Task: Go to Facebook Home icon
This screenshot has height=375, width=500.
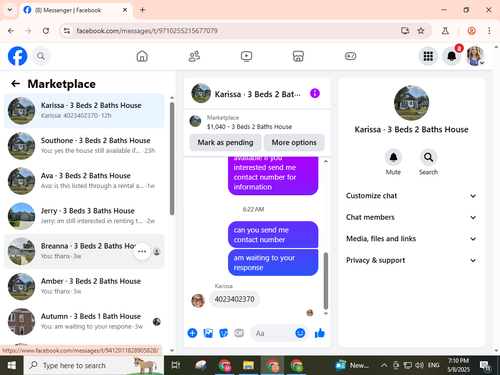Action: click(x=142, y=56)
